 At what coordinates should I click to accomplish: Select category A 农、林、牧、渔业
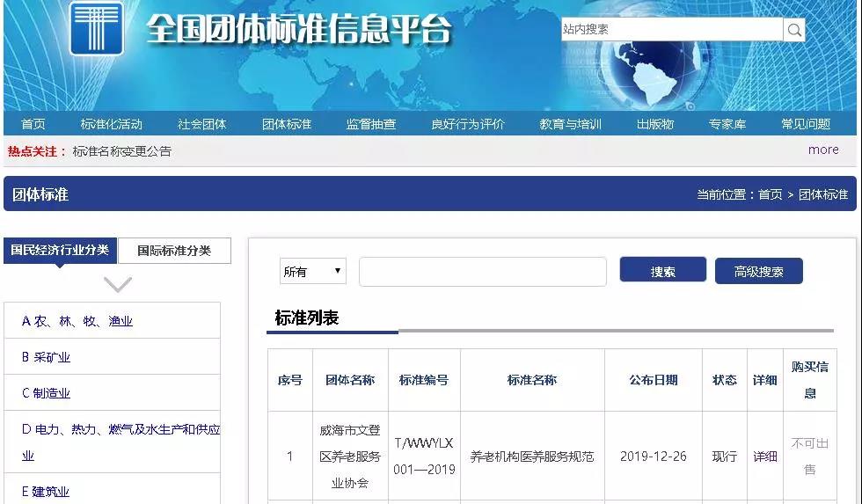pyautogui.click(x=77, y=321)
